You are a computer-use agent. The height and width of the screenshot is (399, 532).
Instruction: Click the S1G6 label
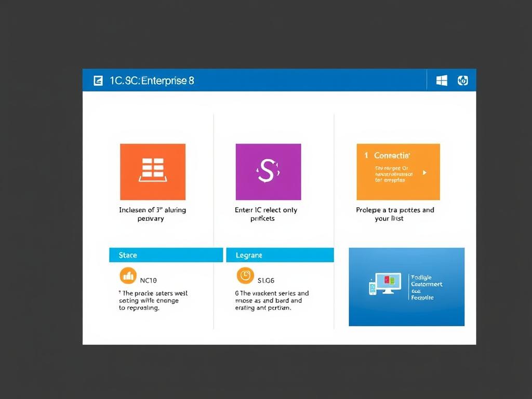[x=266, y=281]
